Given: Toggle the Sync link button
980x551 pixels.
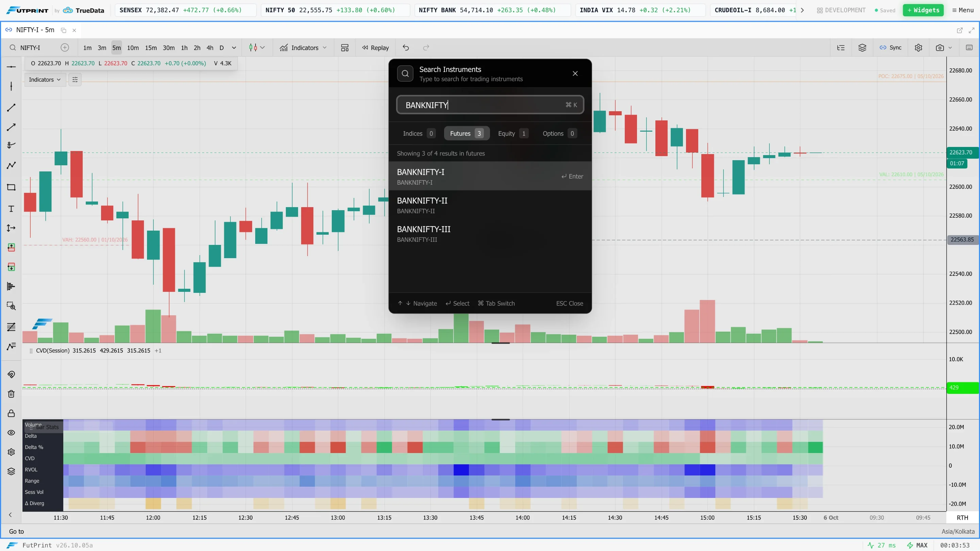Looking at the screenshot, I should point(890,48).
